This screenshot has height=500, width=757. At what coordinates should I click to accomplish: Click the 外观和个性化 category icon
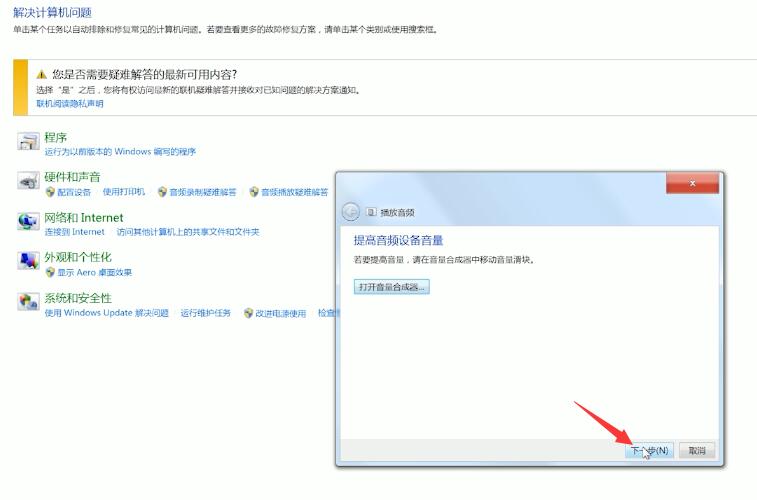[x=28, y=261]
